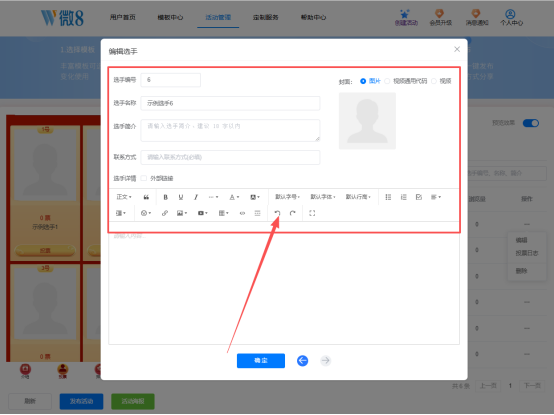
Task: Choose 投票日志 in the row action menu
Action: coord(526,253)
